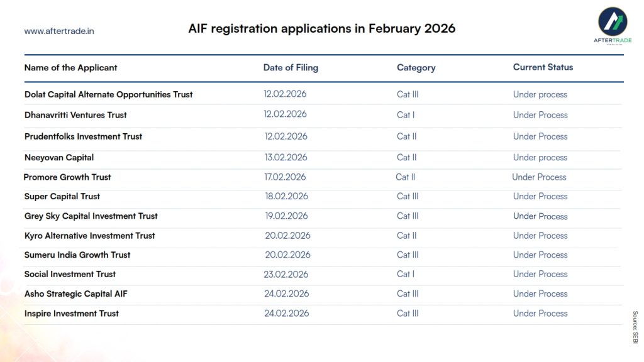Click on Dhanavritti Ventures Trust applicant name
Screen dimensions: 644x362
pos(75,115)
